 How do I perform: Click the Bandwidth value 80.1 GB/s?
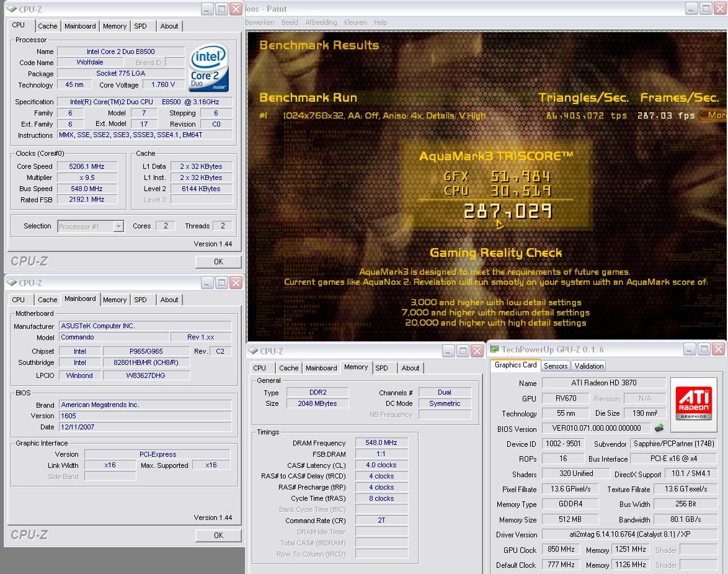[x=685, y=519]
